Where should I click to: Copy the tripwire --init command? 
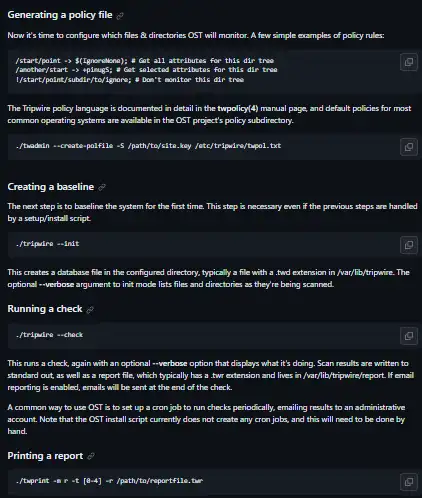(409, 245)
